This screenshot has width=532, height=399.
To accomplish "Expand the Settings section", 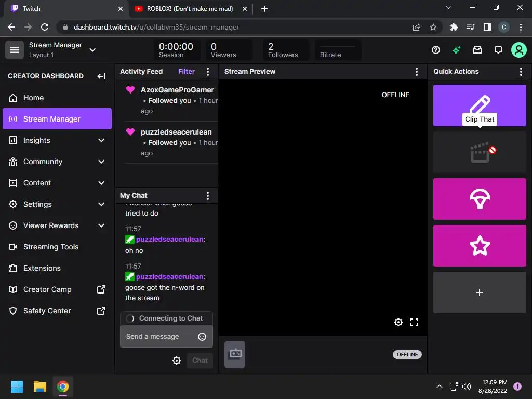I will click(x=57, y=204).
